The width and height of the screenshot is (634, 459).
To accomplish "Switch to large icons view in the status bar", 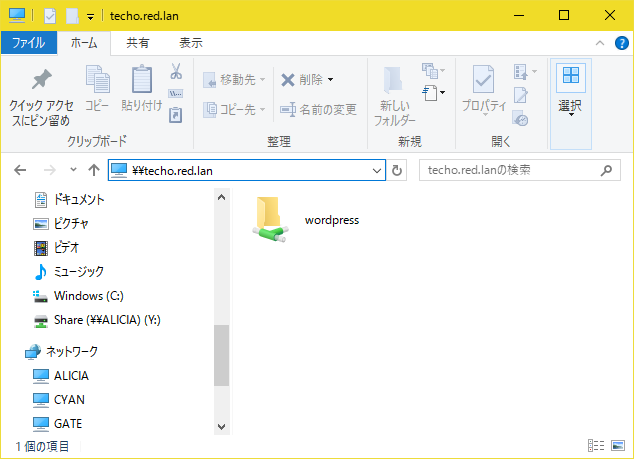I will pos(618,446).
